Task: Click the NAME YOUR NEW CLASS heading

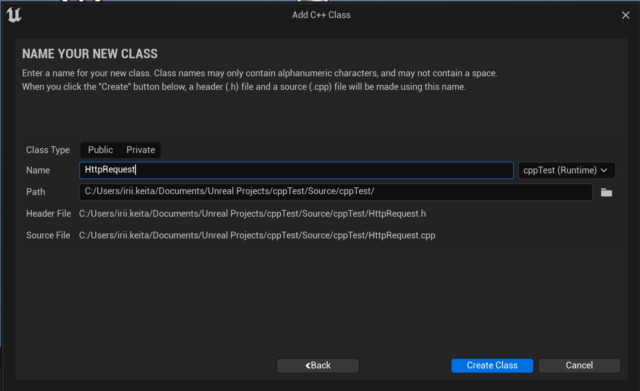Action: (90, 54)
